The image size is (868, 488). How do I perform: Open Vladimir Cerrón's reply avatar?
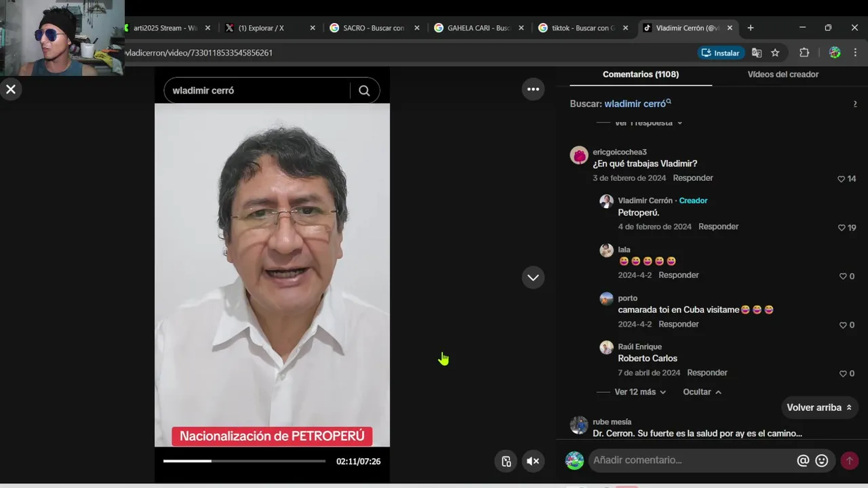[606, 201]
